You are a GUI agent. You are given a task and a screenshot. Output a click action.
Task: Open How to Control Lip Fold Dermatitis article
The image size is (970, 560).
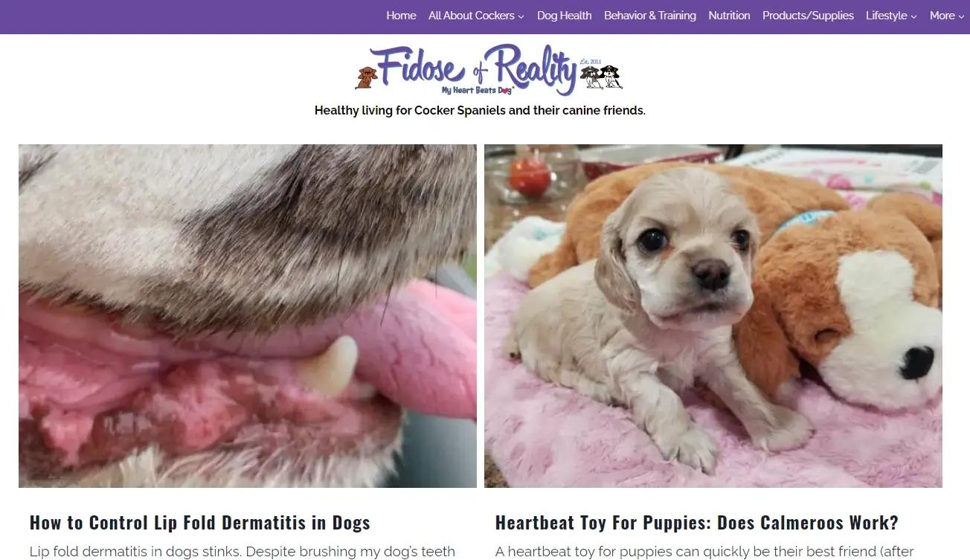click(x=200, y=523)
